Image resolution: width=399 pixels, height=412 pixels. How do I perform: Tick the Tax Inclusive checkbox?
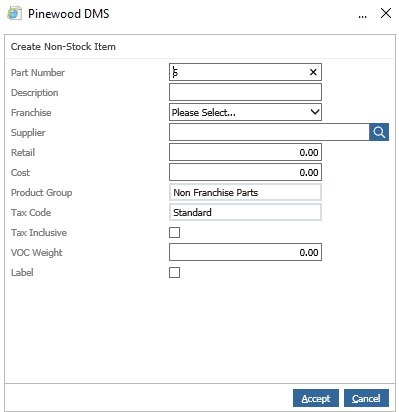pos(174,232)
